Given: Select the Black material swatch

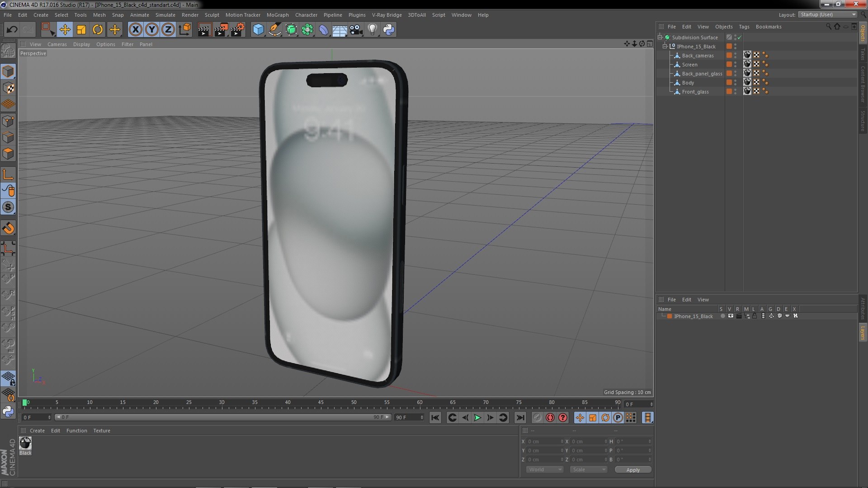Looking at the screenshot, I should [25, 443].
